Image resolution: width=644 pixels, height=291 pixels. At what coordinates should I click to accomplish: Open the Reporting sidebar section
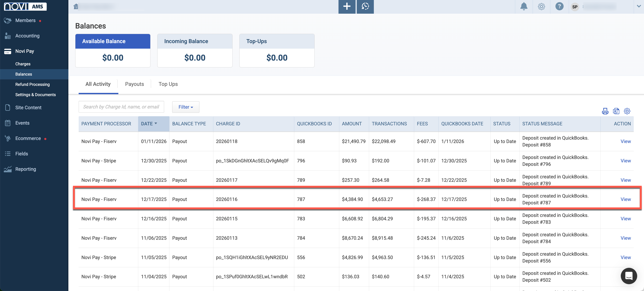[25, 169]
